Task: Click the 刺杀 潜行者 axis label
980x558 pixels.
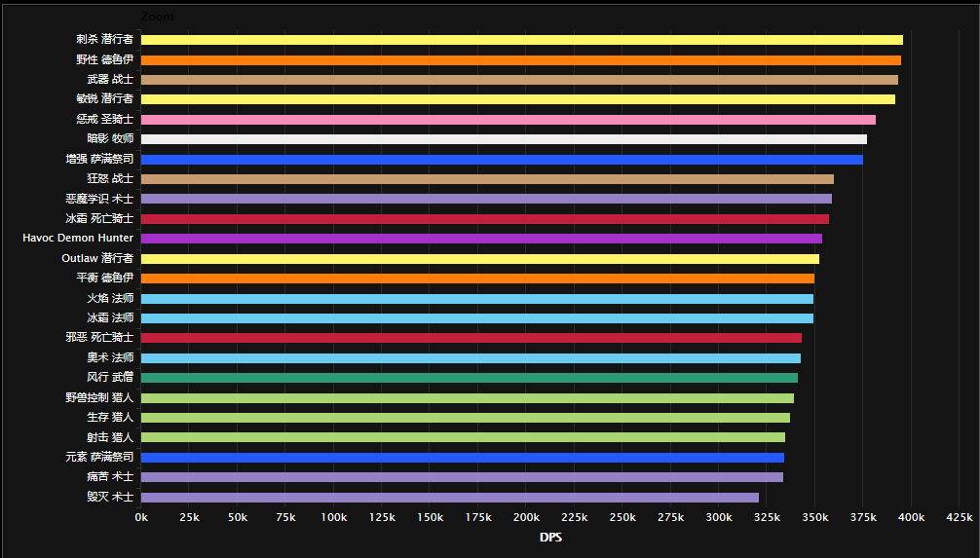Action: point(105,39)
